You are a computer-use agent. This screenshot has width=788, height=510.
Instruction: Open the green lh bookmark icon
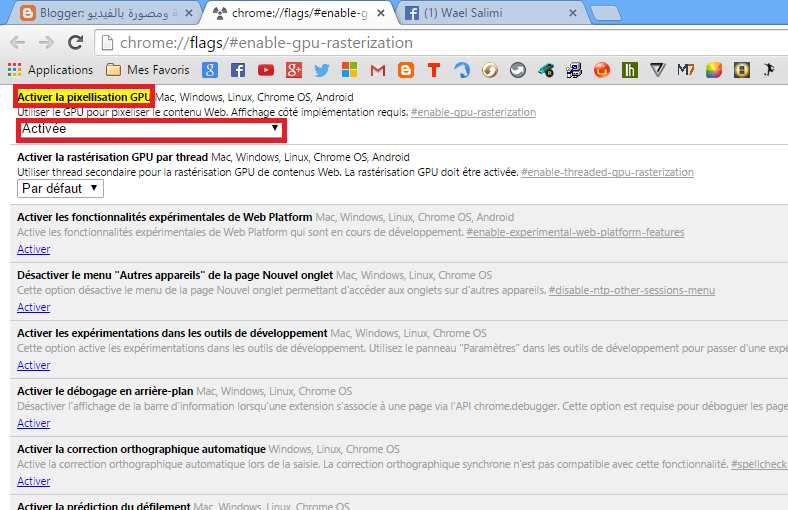[630, 70]
